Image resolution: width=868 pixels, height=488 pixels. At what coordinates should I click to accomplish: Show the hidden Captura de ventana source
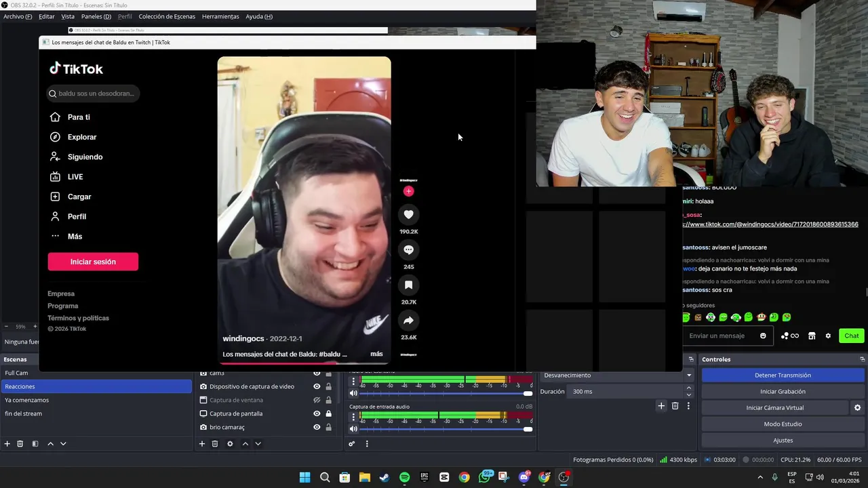pyautogui.click(x=317, y=400)
